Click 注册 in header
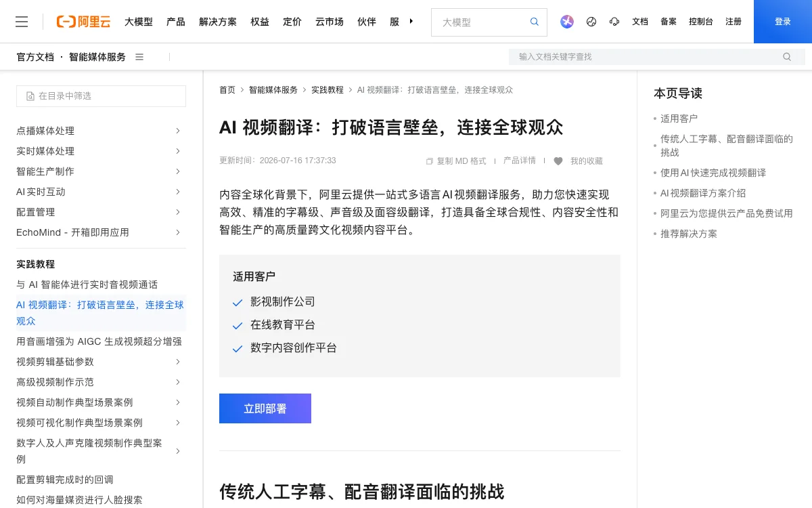 (x=734, y=22)
